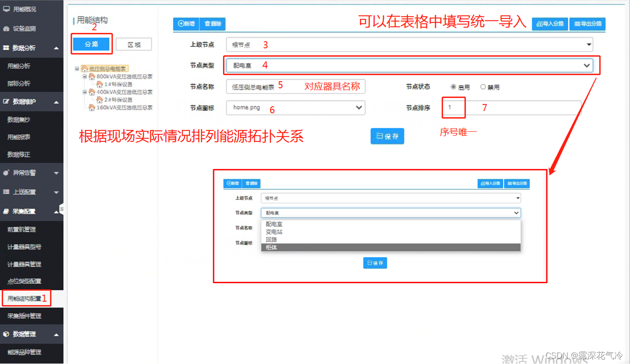Select the 启用 radio button

coord(453,87)
